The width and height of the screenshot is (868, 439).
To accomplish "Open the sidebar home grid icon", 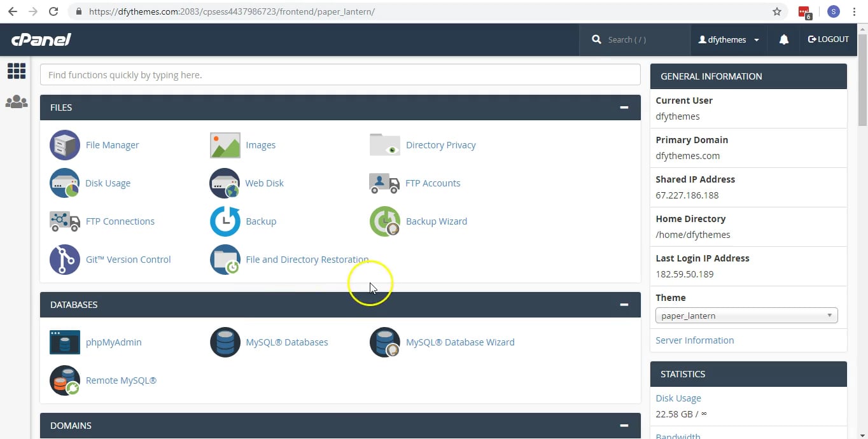I will tap(17, 71).
